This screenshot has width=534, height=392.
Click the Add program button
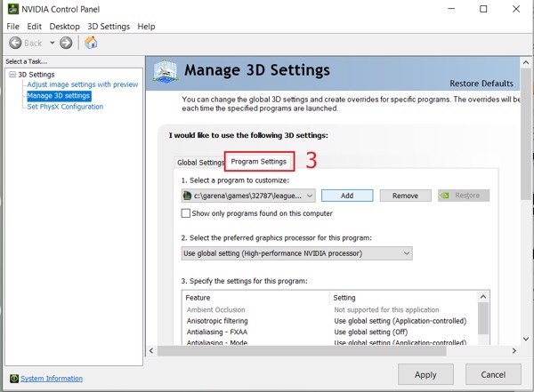coord(347,196)
